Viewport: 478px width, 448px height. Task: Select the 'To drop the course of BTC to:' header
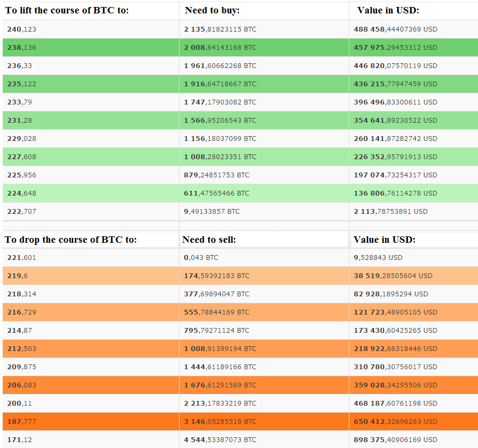[71, 240]
